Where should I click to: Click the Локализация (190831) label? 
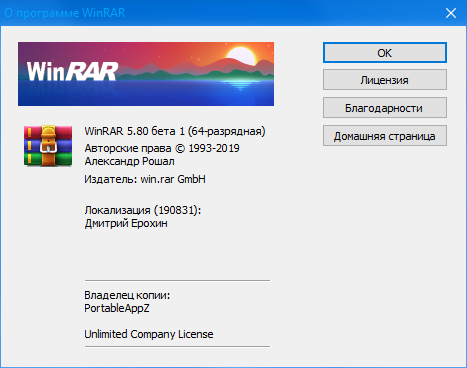tap(143, 210)
